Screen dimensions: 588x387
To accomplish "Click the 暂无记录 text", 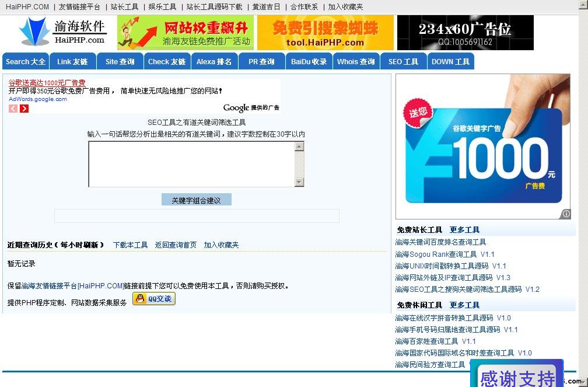I will point(22,263).
